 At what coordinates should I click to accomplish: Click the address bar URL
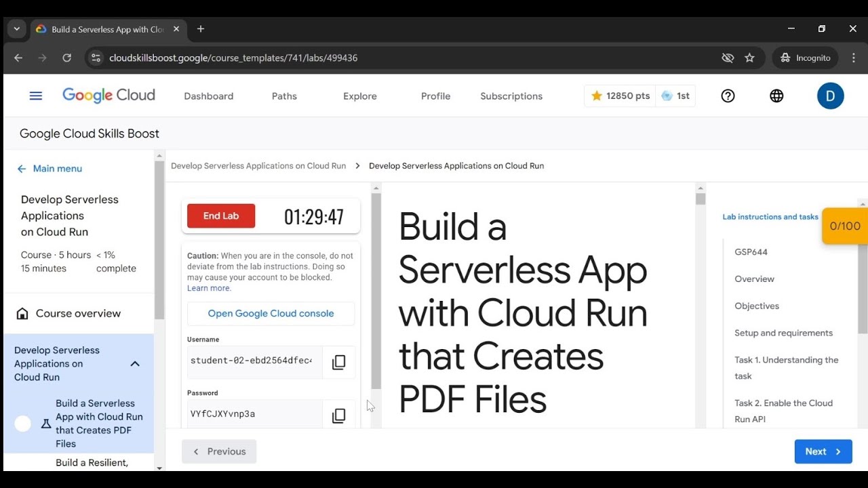(x=233, y=58)
